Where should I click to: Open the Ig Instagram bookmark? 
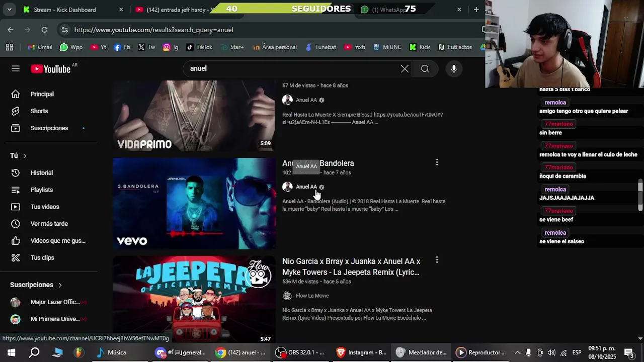click(x=171, y=47)
